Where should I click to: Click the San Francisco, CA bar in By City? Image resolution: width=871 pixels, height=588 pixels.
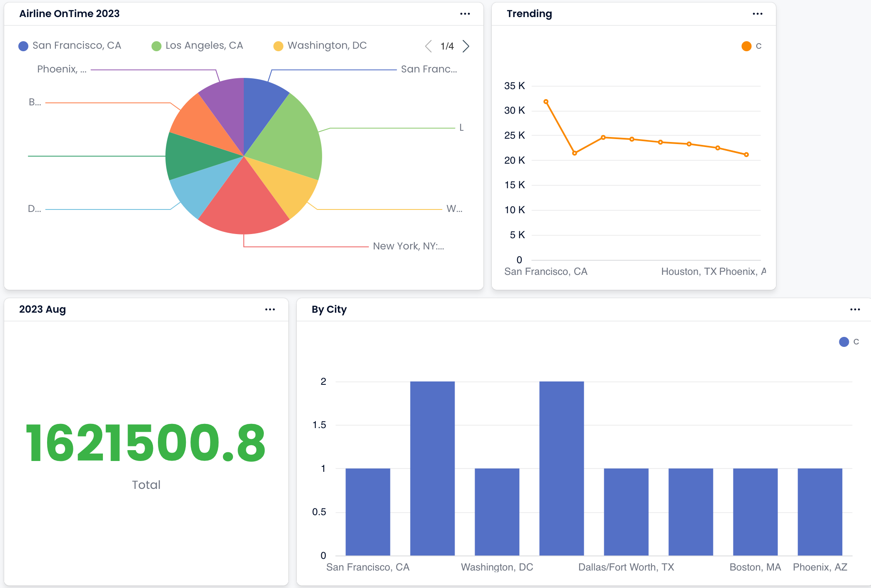point(368,512)
